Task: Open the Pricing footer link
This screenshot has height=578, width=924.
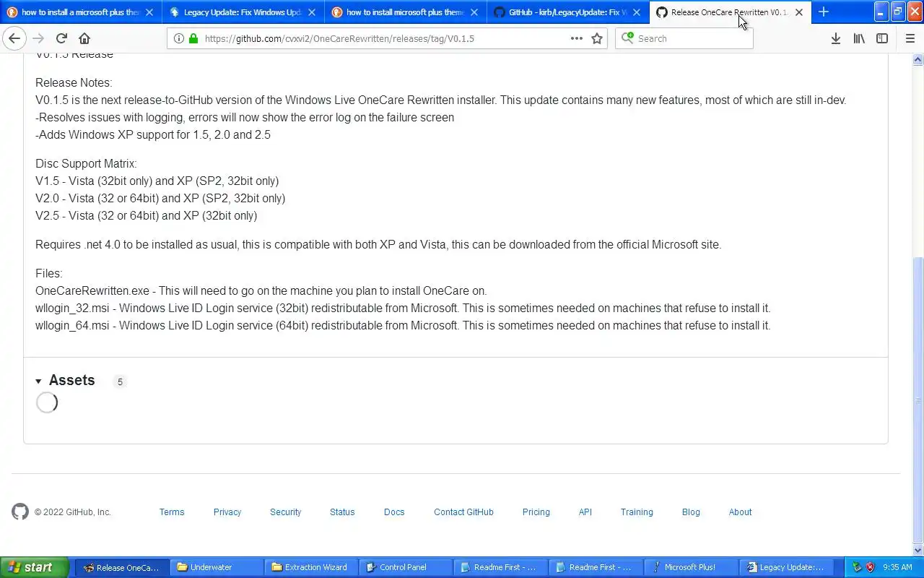Action: click(536, 512)
